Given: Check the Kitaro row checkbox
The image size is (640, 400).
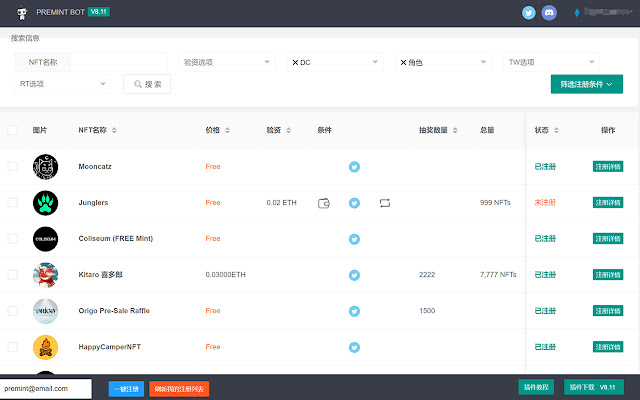Looking at the screenshot, I should (x=12, y=275).
